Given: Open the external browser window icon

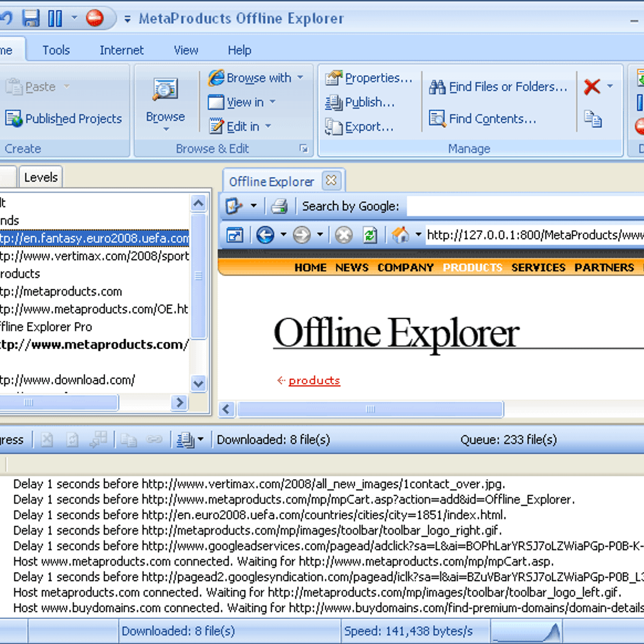Looking at the screenshot, I should pyautogui.click(x=235, y=235).
